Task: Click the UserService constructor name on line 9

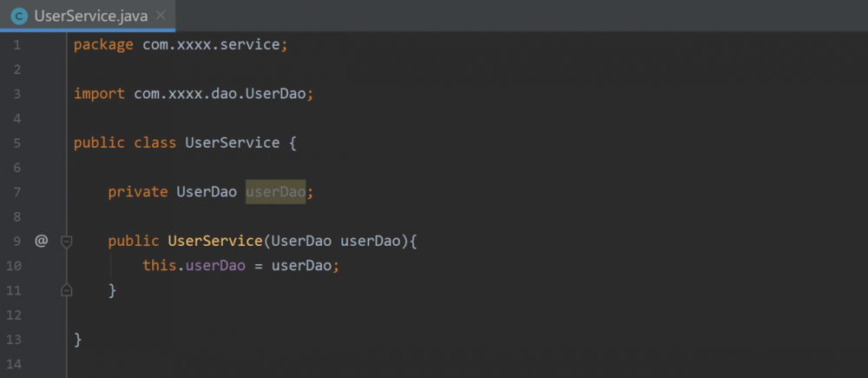Action: pyautogui.click(x=214, y=241)
